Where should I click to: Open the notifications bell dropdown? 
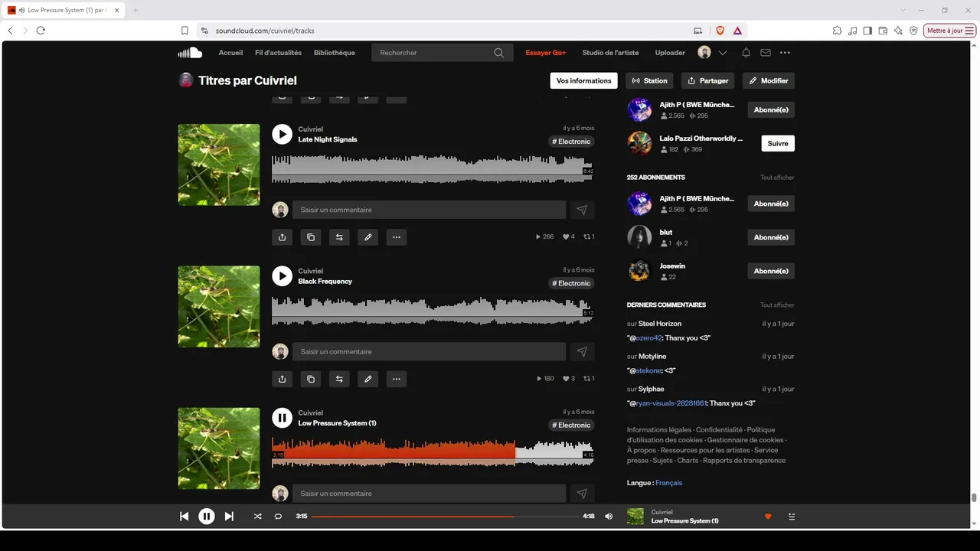(746, 53)
